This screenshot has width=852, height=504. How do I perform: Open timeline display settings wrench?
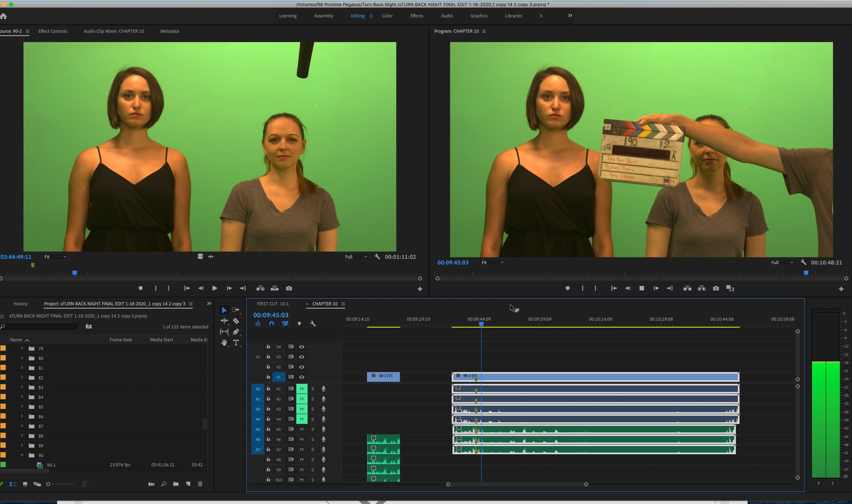coord(313,323)
